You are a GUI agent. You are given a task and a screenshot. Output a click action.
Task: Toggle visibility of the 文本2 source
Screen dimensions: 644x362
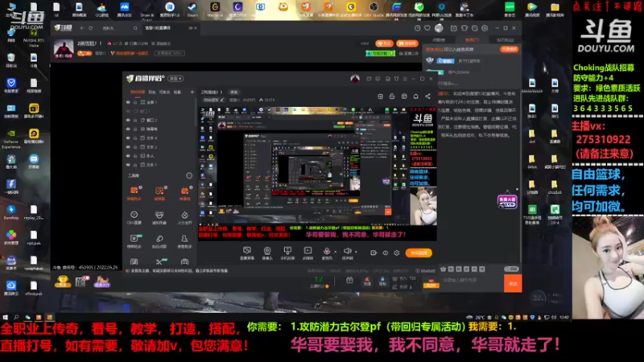tap(128, 147)
